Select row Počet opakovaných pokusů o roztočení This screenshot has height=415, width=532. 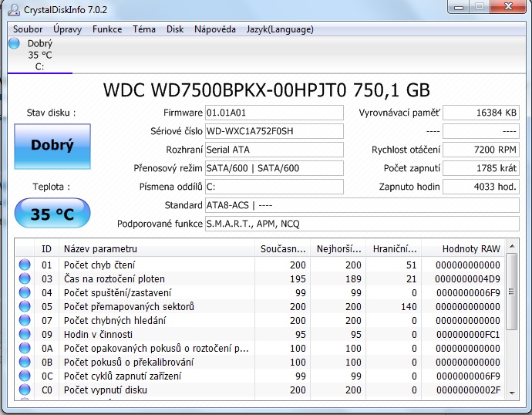pyautogui.click(x=260, y=348)
